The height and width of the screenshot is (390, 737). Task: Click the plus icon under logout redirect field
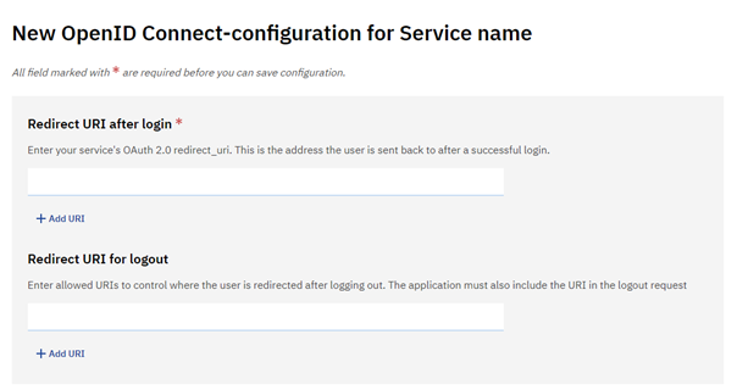[41, 354]
